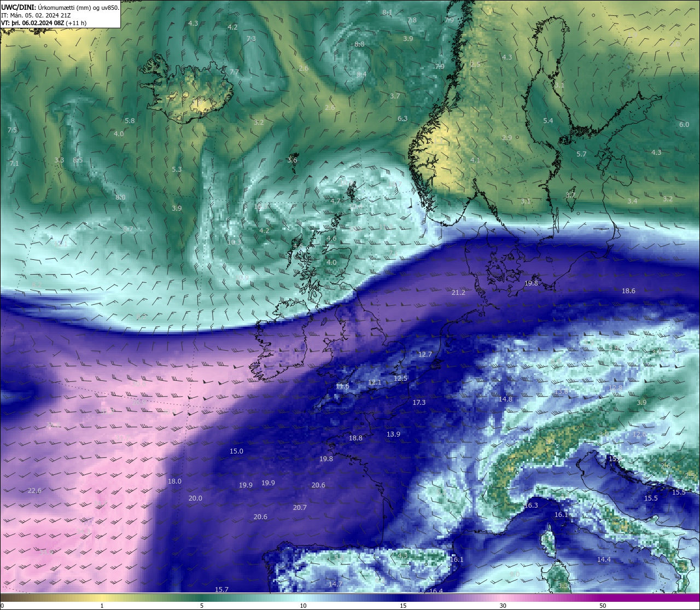Click the 4.1 value over southern Norway
Viewport: 700px width, 610px height.
[x=475, y=160]
